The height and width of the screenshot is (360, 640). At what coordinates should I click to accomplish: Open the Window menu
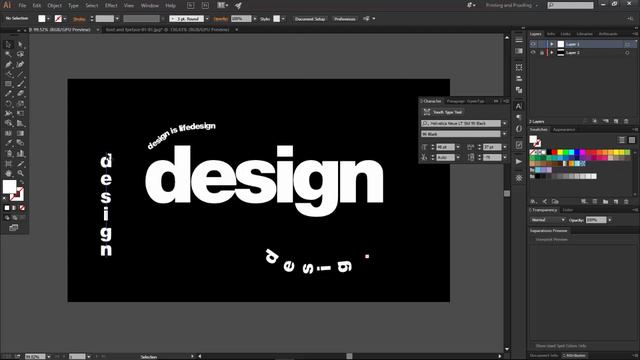click(149, 6)
